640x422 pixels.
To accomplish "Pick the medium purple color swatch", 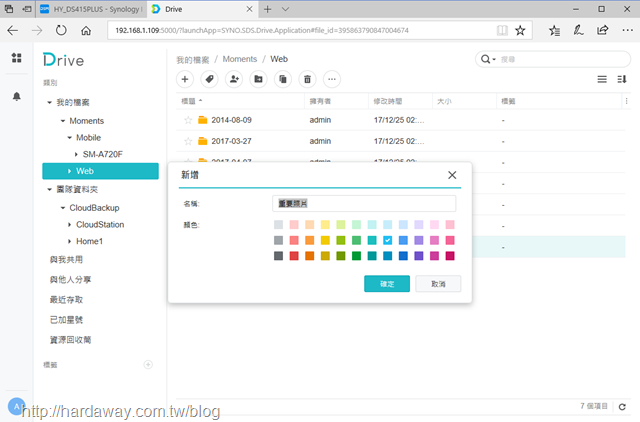I will (x=419, y=240).
